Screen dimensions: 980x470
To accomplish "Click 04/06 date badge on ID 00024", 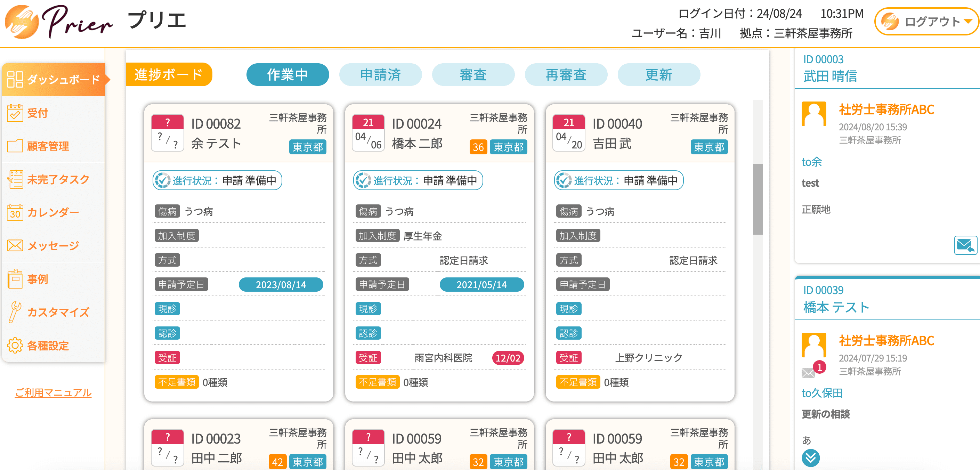I will (x=368, y=133).
